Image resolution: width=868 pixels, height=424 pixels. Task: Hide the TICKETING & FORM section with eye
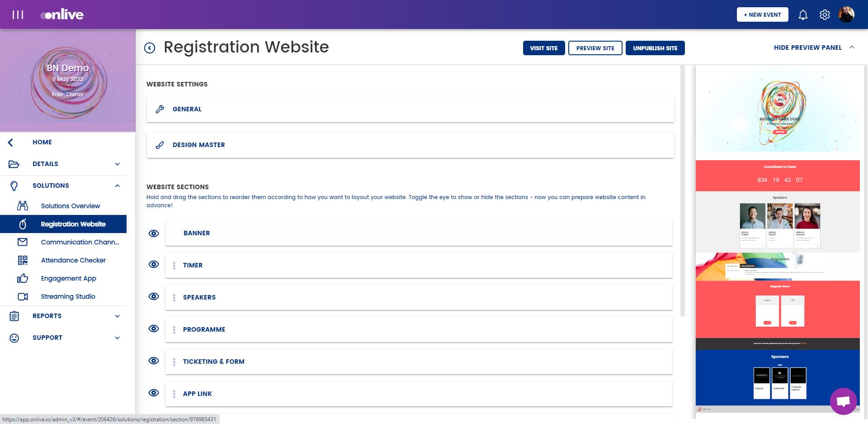coord(154,361)
